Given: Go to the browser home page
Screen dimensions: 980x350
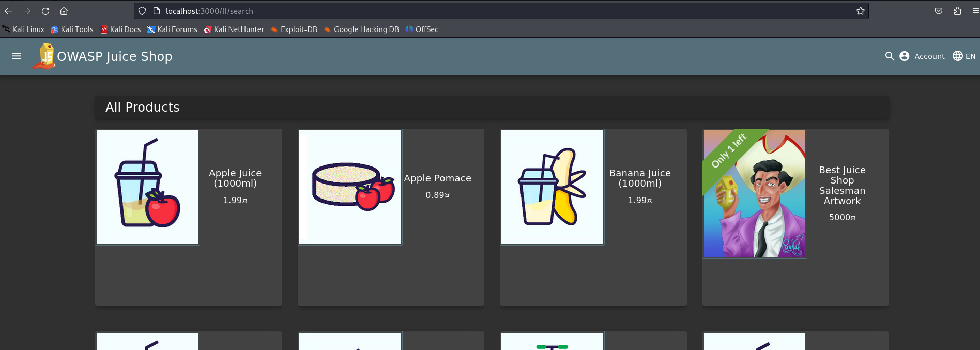Looking at the screenshot, I should [x=64, y=11].
